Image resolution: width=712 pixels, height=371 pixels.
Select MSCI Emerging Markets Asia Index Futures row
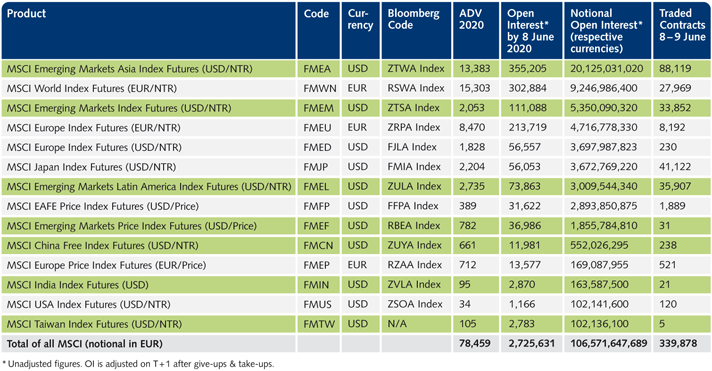(x=356, y=69)
